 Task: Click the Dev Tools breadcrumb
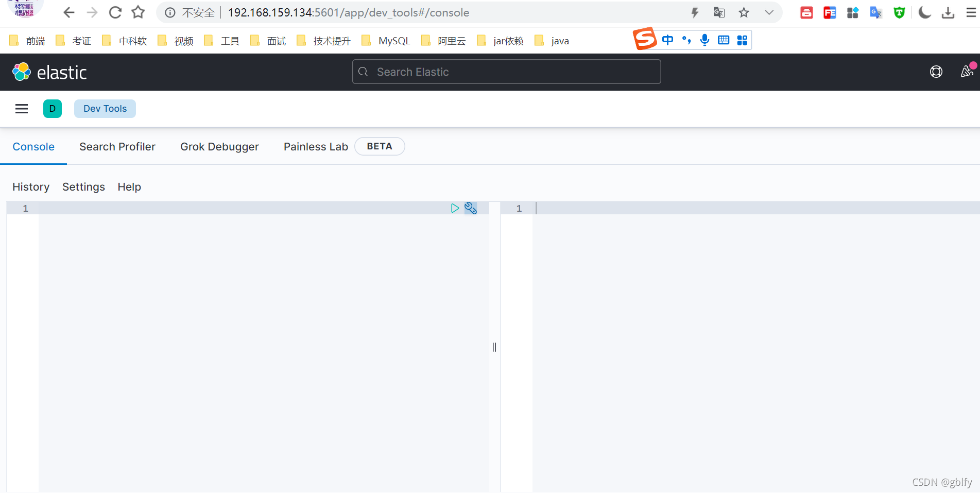[105, 109]
